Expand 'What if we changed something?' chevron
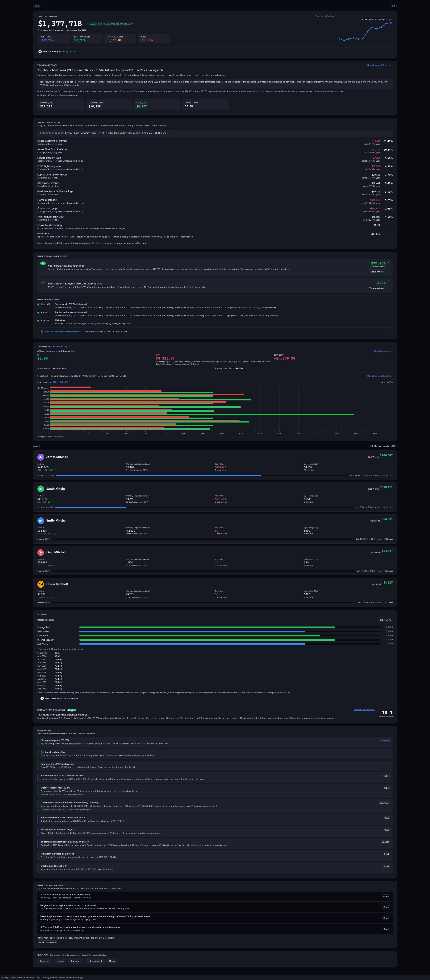 [388, 332]
